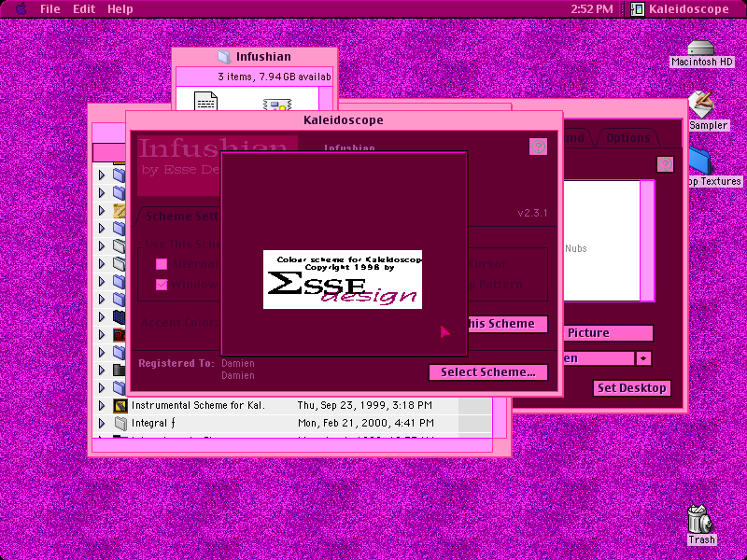747x560 pixels.
Task: Open the Macintosh HD disk icon
Action: pyautogui.click(x=701, y=49)
